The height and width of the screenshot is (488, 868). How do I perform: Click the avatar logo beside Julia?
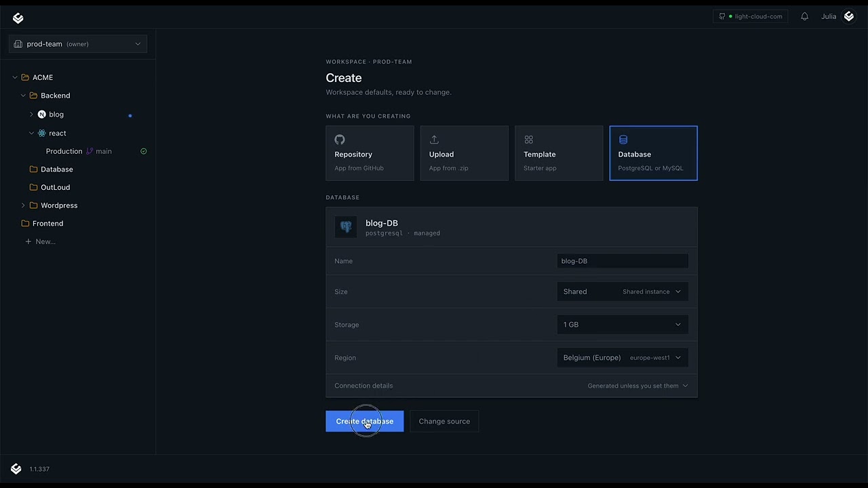pos(849,16)
